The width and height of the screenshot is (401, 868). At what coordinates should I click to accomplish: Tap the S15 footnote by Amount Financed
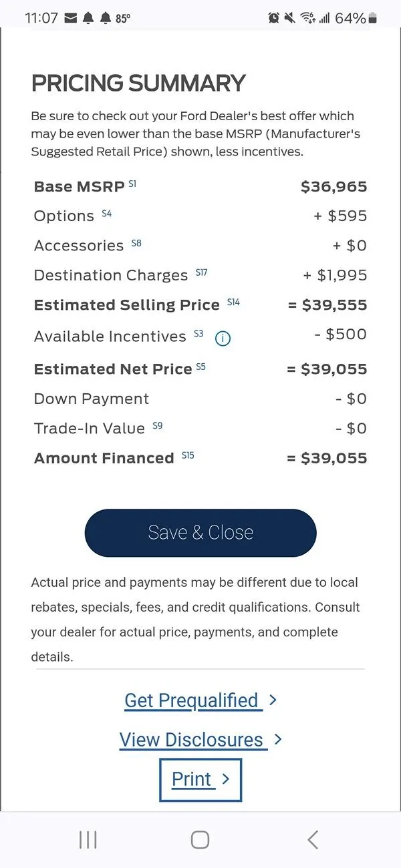pyautogui.click(x=188, y=455)
